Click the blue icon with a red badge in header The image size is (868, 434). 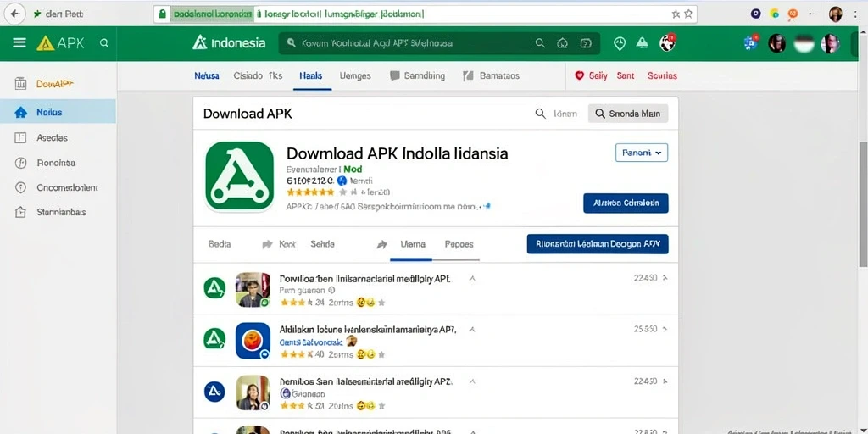(x=752, y=42)
